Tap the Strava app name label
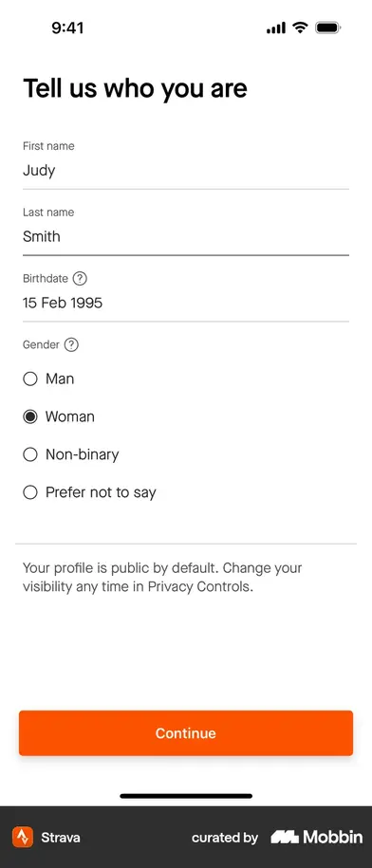Screen dimensions: 372x868 click(x=61, y=837)
